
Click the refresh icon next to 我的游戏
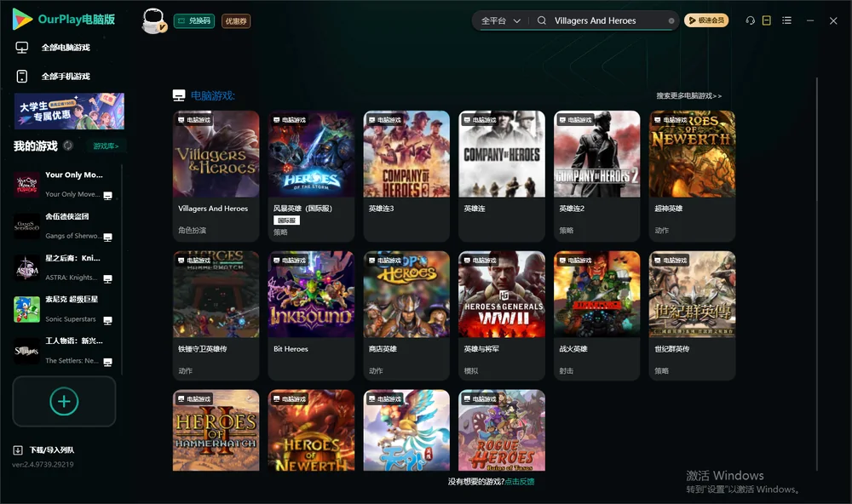(68, 146)
